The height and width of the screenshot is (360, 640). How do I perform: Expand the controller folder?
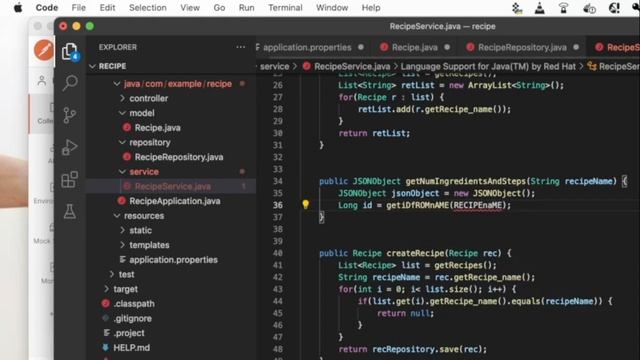tap(122, 98)
